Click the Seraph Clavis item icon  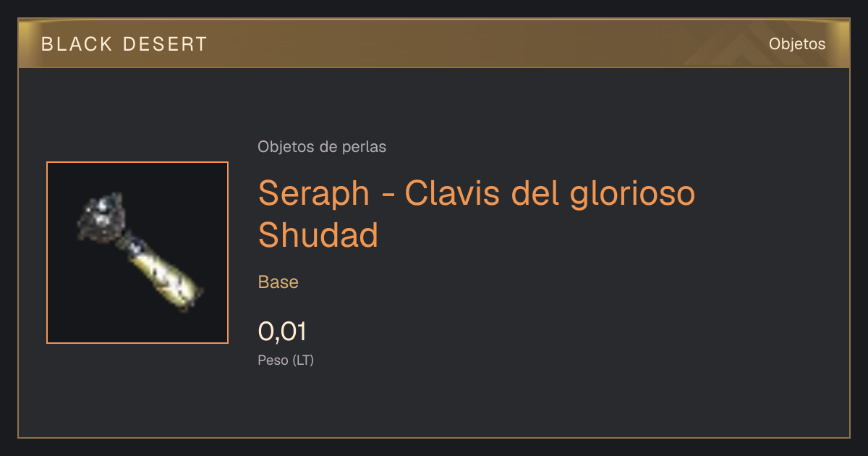coord(137,253)
